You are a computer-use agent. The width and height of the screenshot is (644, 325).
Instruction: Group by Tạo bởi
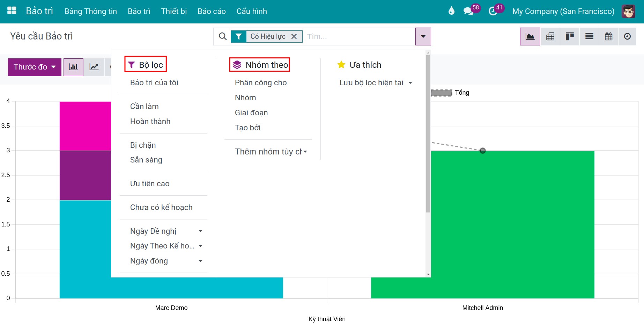[x=247, y=128]
